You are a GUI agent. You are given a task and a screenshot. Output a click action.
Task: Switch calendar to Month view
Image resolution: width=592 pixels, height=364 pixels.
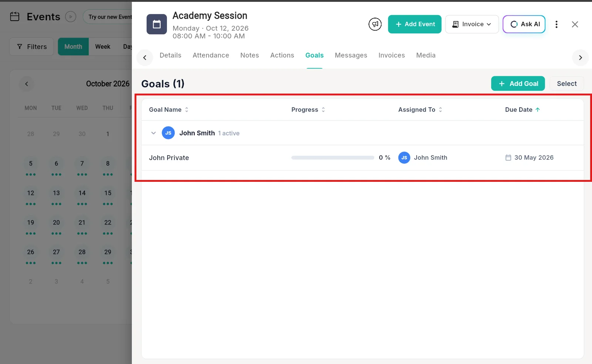(73, 47)
